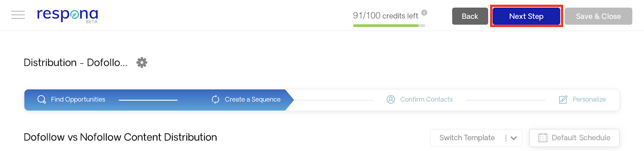Viewport: 644px width, 151px height.
Task: Click the Distribution - Dofollo... campaign title
Action: 75,63
